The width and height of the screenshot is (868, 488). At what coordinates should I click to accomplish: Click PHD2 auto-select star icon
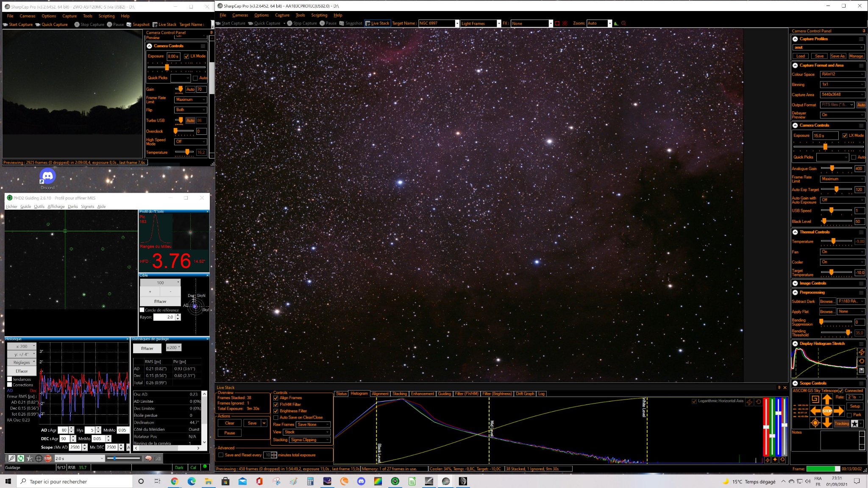(x=30, y=458)
